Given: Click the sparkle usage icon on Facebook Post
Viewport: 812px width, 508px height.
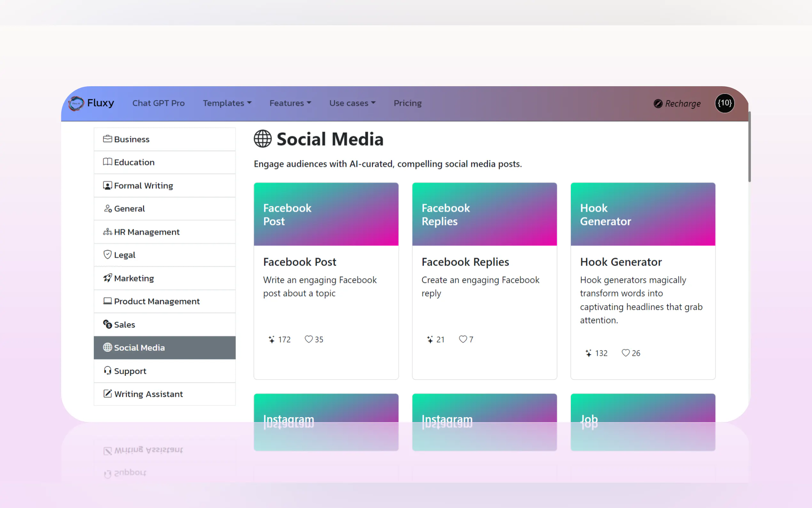Looking at the screenshot, I should (x=271, y=340).
